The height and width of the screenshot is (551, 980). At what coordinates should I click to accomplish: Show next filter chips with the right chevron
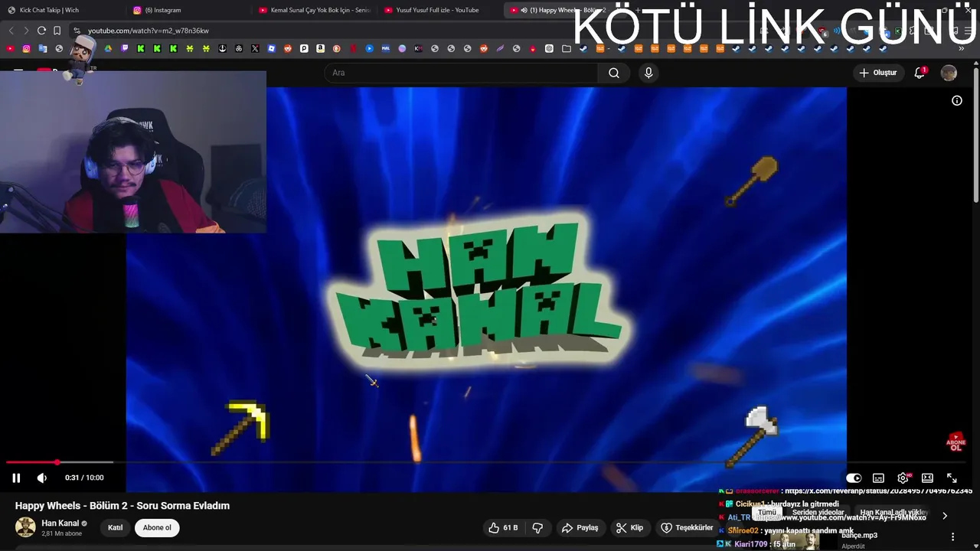click(x=945, y=516)
